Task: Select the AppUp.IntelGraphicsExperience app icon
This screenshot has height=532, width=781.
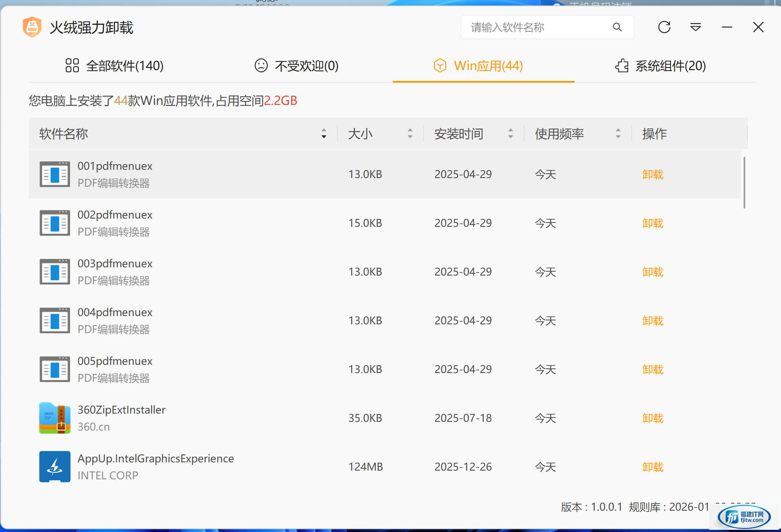Action: 55,467
